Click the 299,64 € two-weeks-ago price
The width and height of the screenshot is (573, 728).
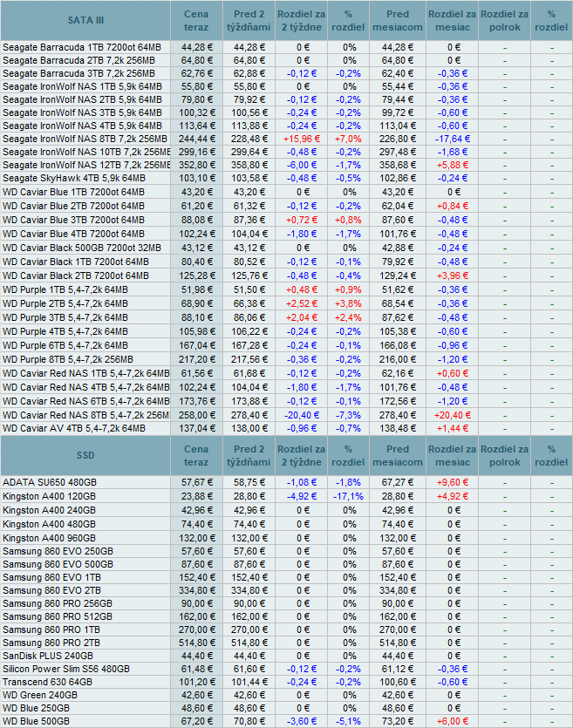(249, 152)
